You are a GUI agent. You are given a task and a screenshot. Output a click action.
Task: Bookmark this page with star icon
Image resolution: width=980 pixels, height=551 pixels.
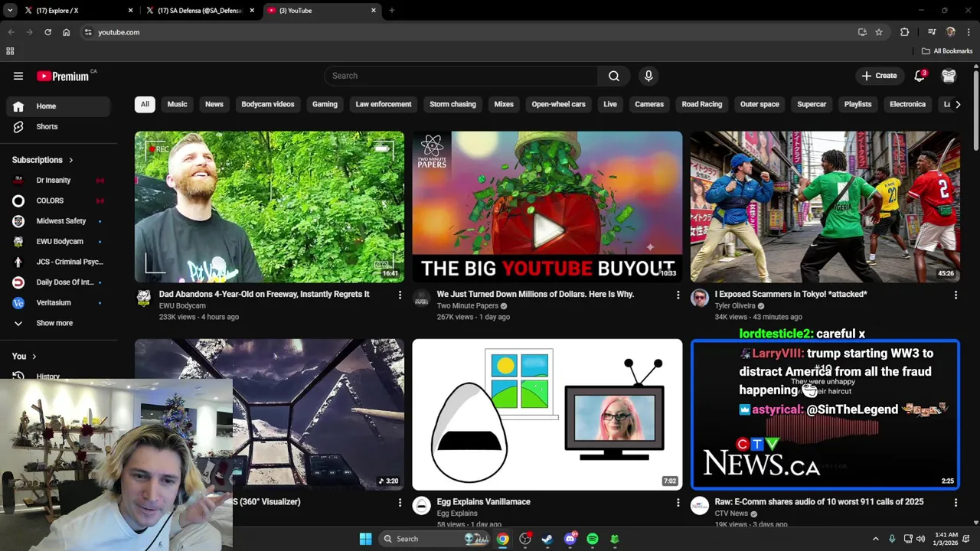point(879,32)
